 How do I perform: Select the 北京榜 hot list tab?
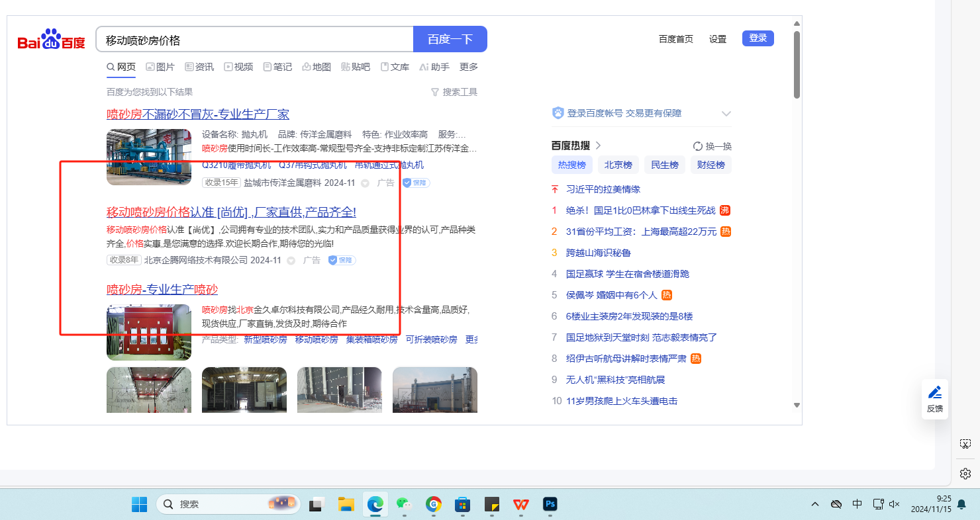(618, 165)
